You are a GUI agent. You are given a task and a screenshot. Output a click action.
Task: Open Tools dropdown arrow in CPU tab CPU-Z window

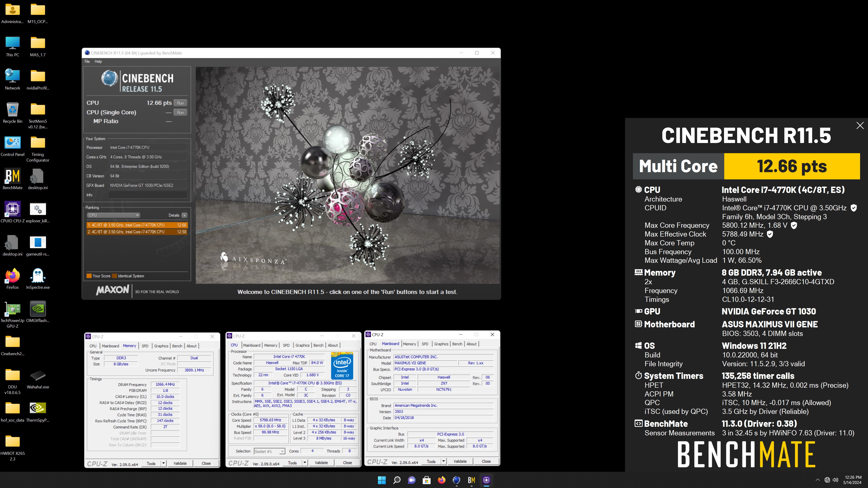pos(305,463)
